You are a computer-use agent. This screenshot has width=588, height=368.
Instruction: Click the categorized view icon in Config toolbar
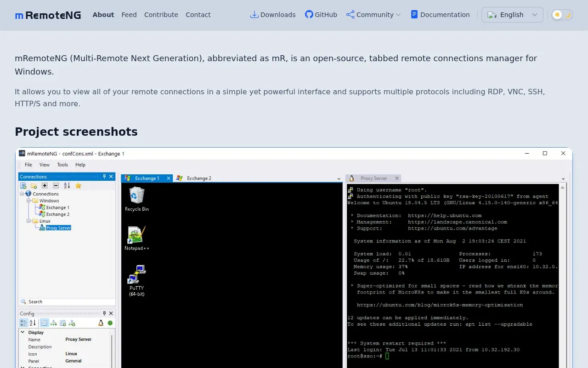[x=23, y=323]
